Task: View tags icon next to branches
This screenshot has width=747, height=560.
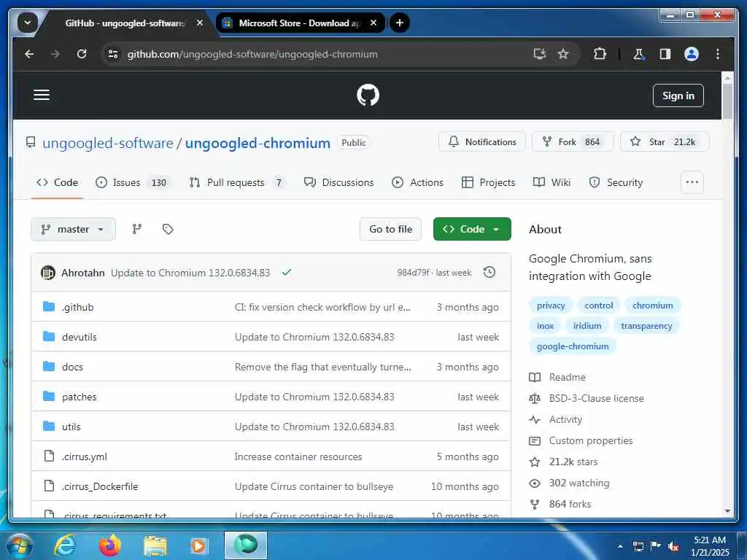Action: (x=168, y=229)
